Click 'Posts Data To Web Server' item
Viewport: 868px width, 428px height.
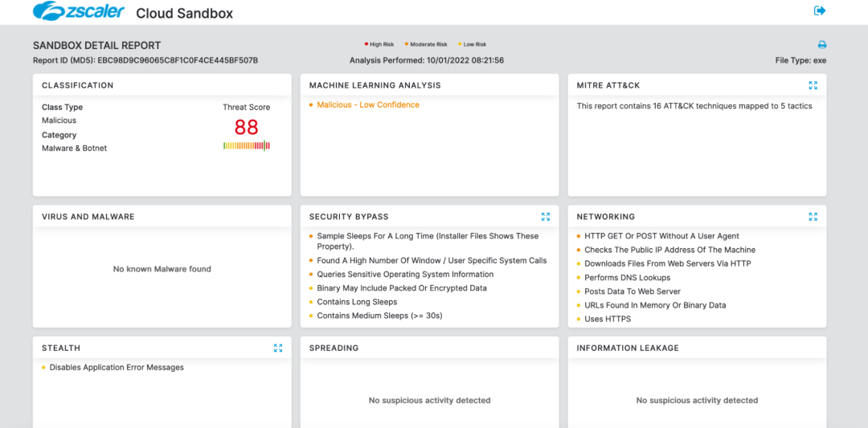click(x=633, y=291)
